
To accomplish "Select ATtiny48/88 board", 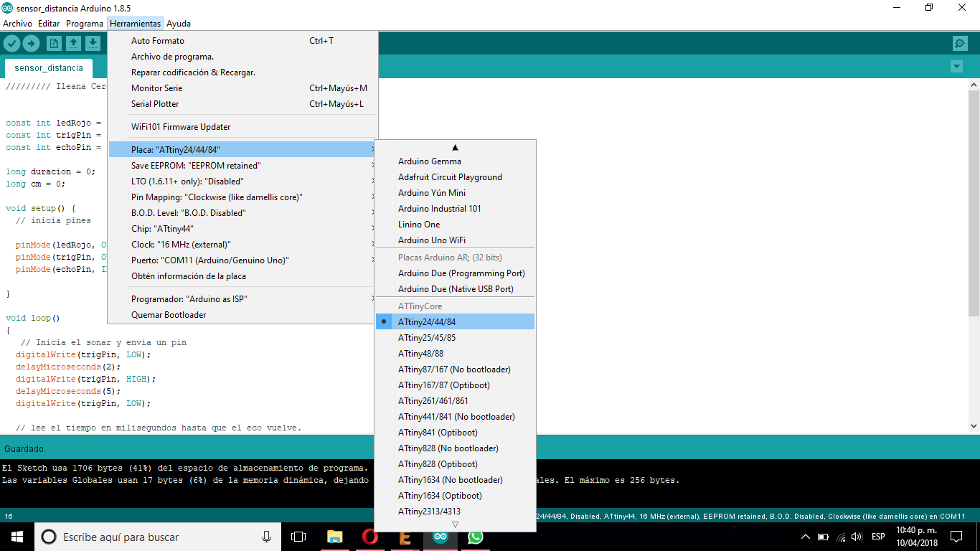I will pyautogui.click(x=455, y=354).
